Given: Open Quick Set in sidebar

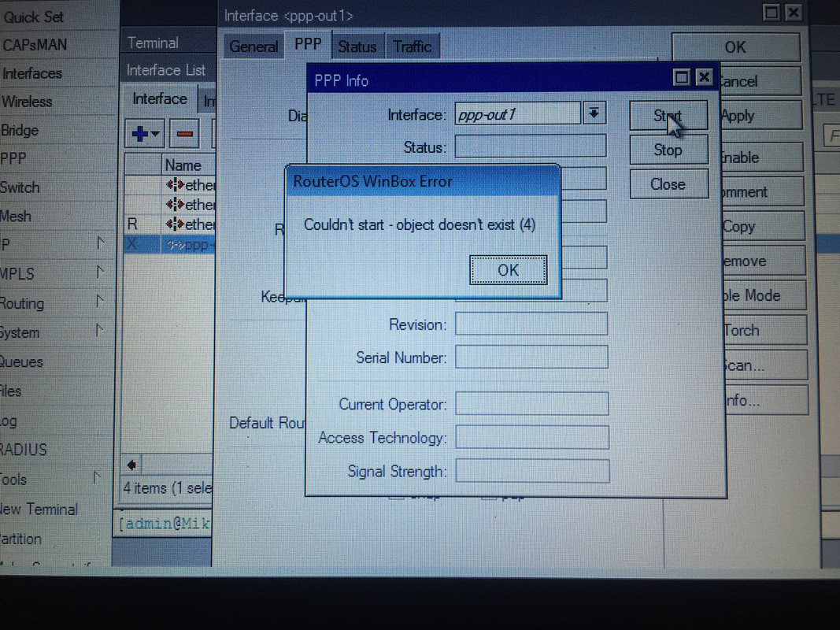Looking at the screenshot, I should pos(33,17).
